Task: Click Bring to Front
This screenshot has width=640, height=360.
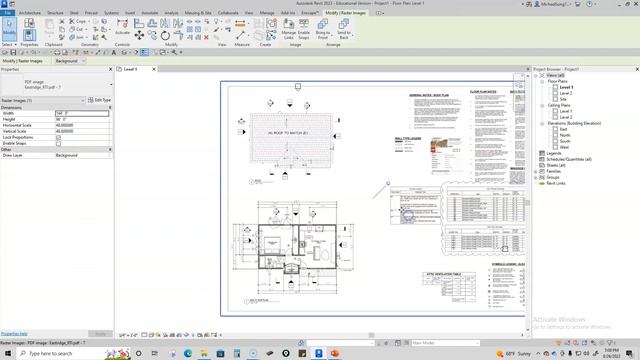Action: coord(322,29)
